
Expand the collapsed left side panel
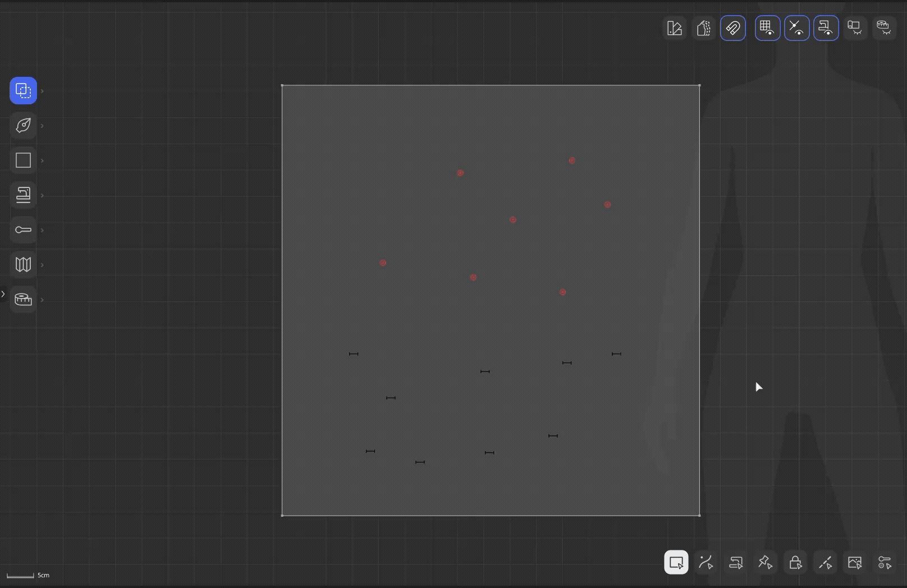(3, 293)
